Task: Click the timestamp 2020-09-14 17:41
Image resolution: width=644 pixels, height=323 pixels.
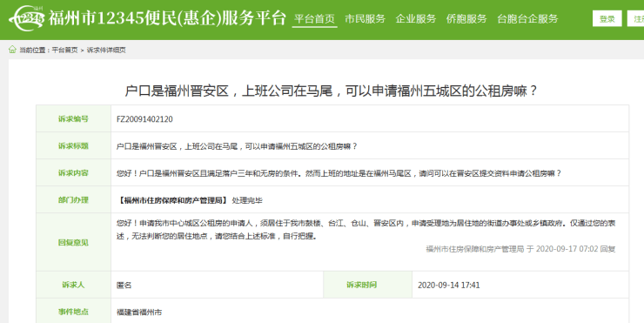Action: (448, 286)
